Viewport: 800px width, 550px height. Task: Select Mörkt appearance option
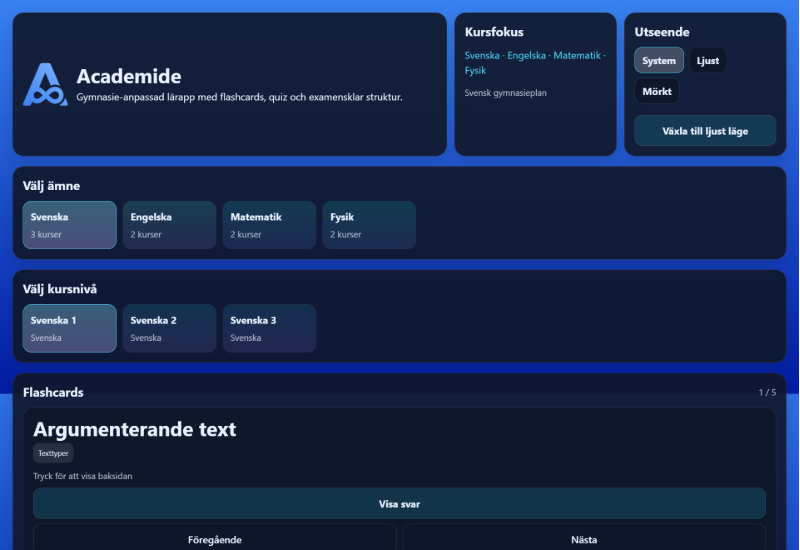(x=657, y=92)
